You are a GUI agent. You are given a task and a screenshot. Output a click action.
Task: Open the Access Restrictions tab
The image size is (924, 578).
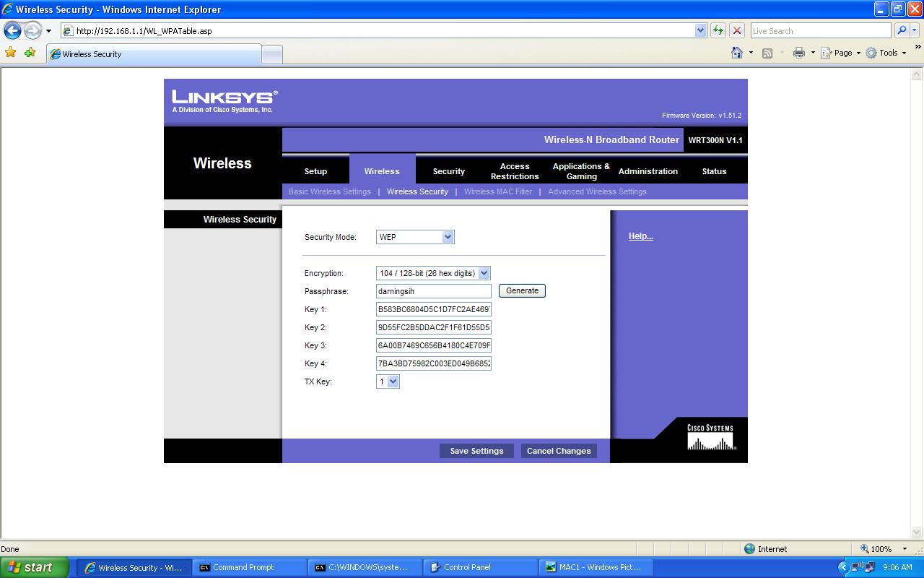point(515,171)
